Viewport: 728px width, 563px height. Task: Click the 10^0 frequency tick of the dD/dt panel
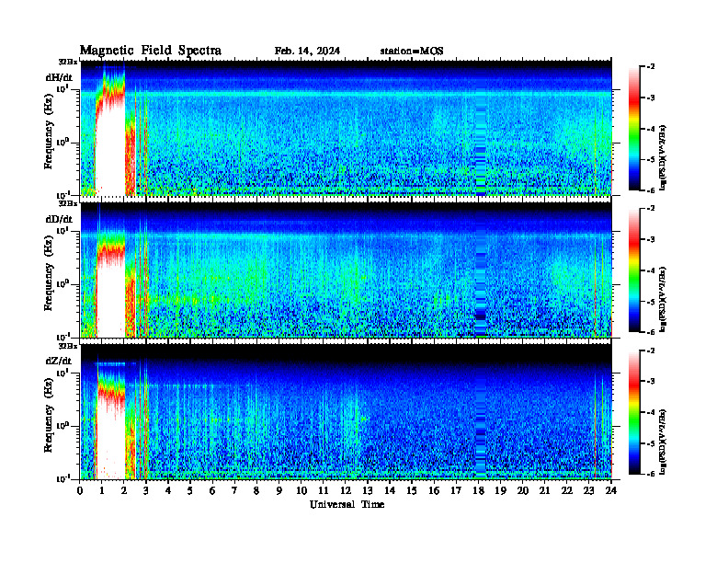63,284
